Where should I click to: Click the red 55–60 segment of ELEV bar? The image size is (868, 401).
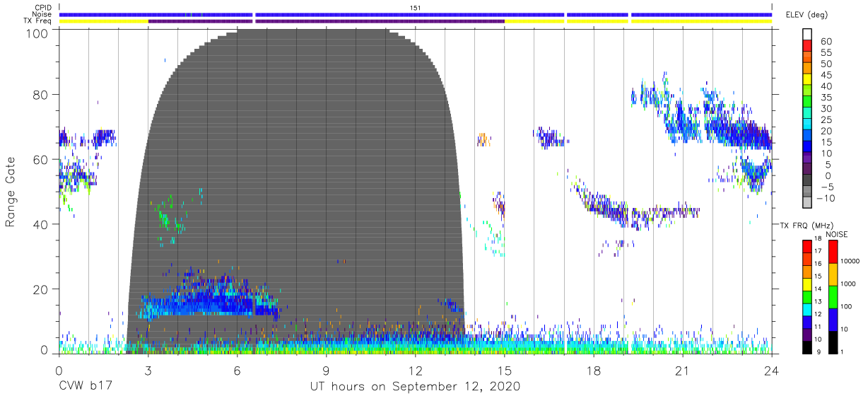click(807, 47)
